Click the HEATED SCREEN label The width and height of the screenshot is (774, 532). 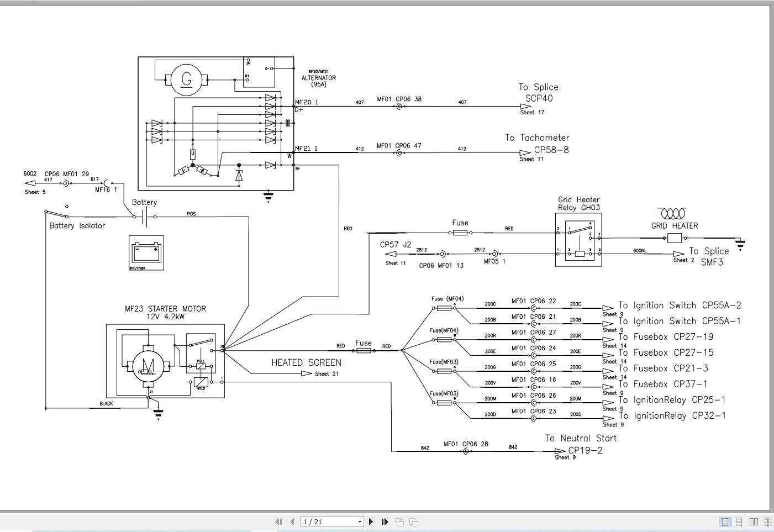coord(306,362)
